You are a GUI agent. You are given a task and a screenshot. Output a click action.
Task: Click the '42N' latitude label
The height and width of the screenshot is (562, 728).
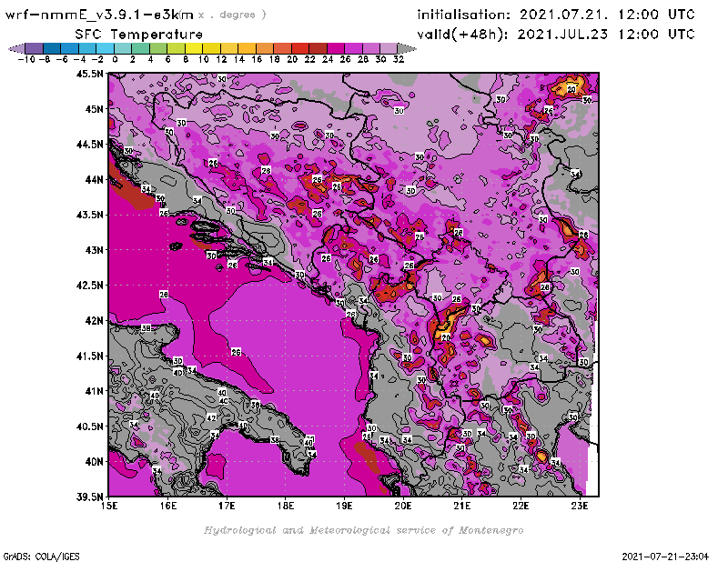click(94, 321)
